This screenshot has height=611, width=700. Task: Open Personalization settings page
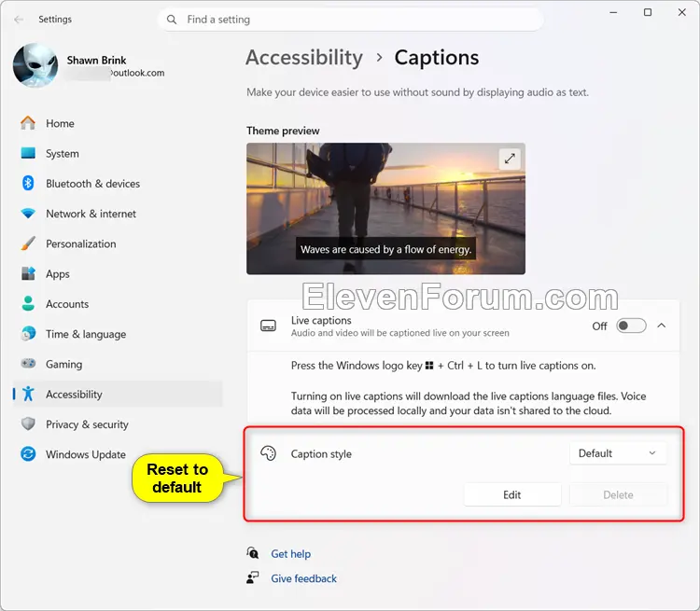coord(118,243)
